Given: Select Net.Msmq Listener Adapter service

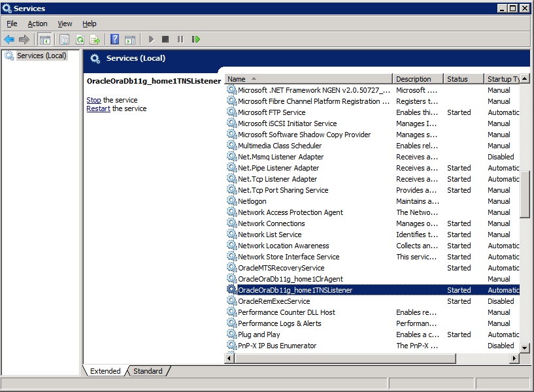Looking at the screenshot, I should (373, 157).
